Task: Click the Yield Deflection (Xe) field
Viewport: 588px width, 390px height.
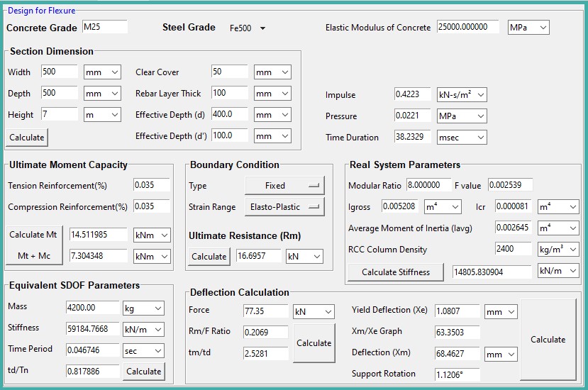Action: [x=457, y=311]
